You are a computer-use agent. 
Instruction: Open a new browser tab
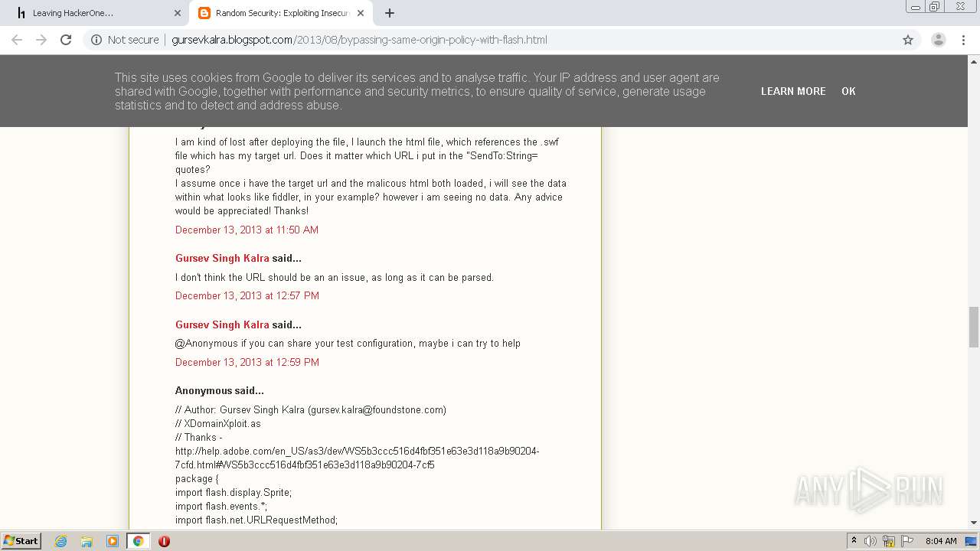coord(390,13)
